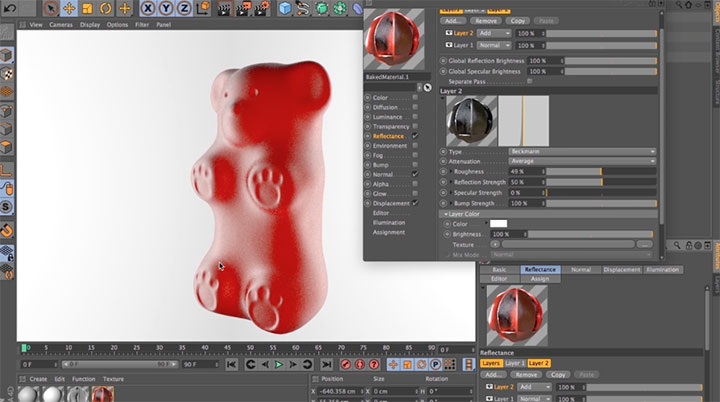Screen dimensions: 720x402
Task: Click Render to Picture Viewer icon
Action: pos(242,8)
